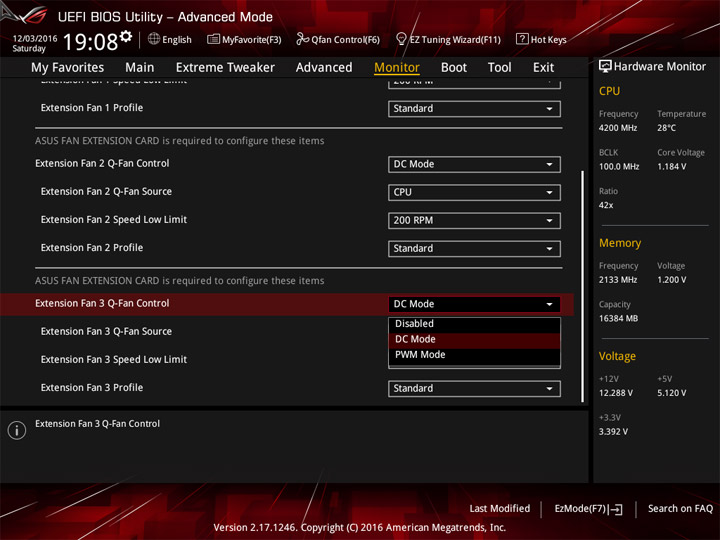Click the BCLK 100.0 MHz value
Viewport: 720px width, 540px height.
coord(619,167)
